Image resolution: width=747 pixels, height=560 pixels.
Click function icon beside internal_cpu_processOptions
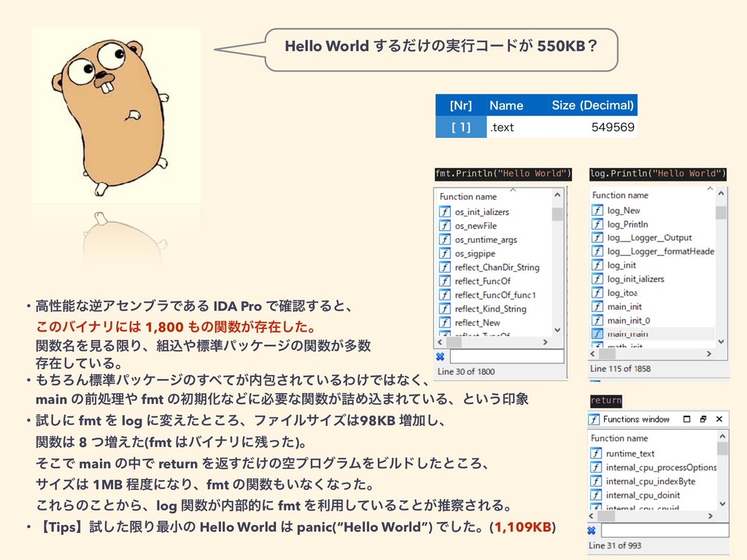(x=596, y=467)
